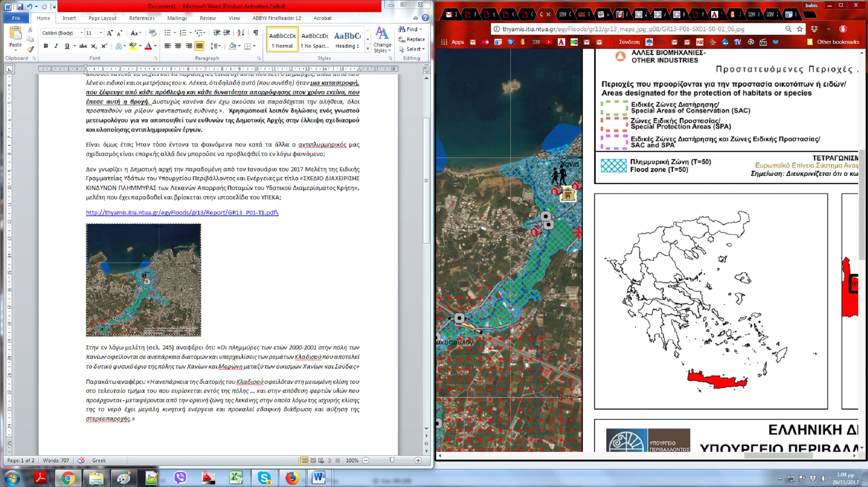The width and height of the screenshot is (868, 487).
Task: Open the Calibri font name dropdown
Action: click(81, 33)
